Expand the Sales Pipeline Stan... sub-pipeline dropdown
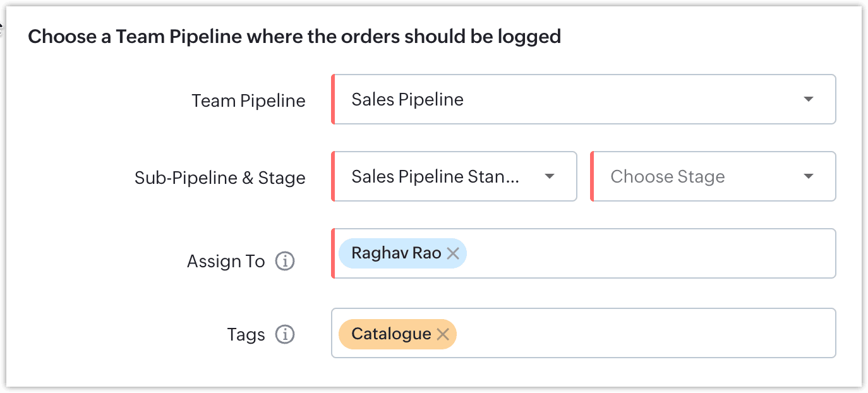This screenshot has height=393, width=868. tap(442, 176)
